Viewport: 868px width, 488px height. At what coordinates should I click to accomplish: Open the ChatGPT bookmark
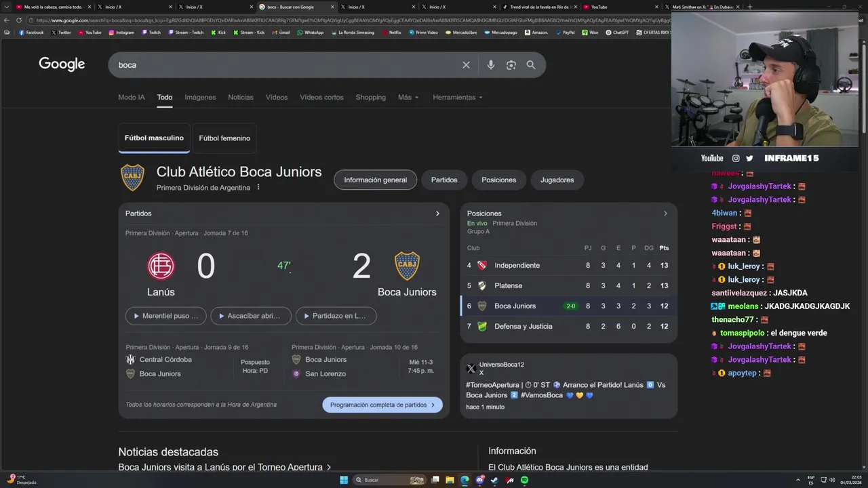(617, 33)
